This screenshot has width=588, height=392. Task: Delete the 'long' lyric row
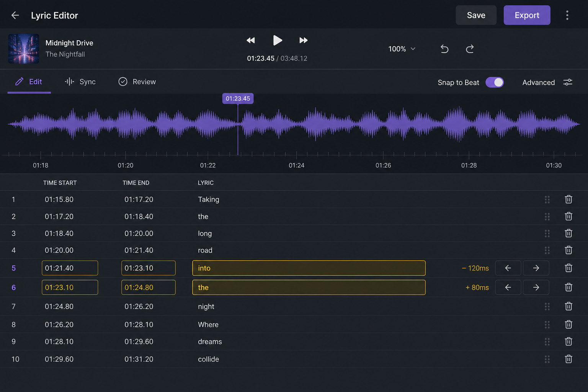pos(568,233)
